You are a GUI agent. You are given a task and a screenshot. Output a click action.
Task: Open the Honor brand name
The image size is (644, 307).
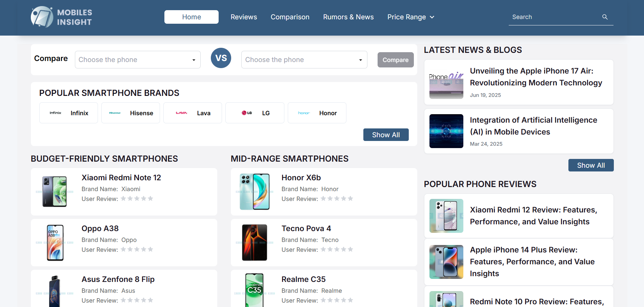click(x=328, y=113)
